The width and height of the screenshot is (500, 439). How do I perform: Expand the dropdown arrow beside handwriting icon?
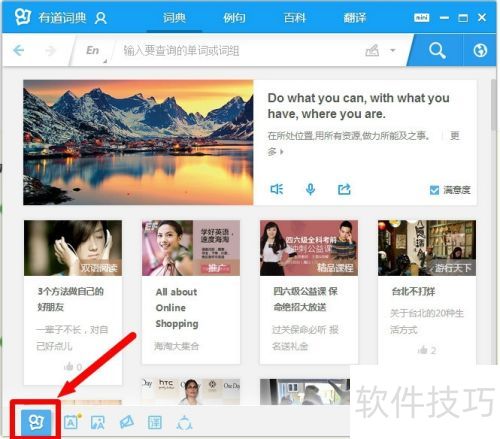(393, 51)
